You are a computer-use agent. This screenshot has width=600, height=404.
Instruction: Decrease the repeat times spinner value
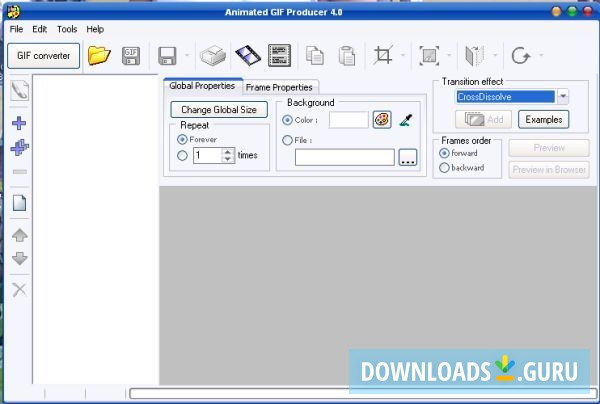point(228,159)
